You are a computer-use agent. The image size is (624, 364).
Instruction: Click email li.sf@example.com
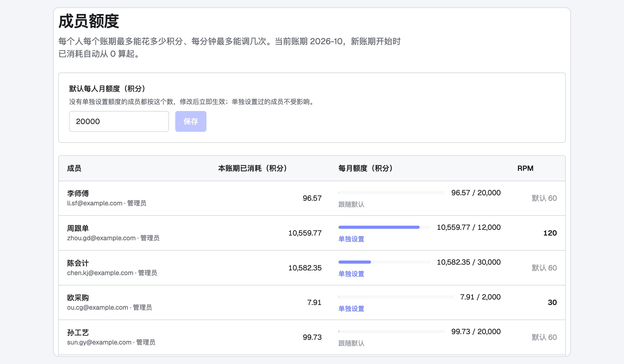coord(95,203)
